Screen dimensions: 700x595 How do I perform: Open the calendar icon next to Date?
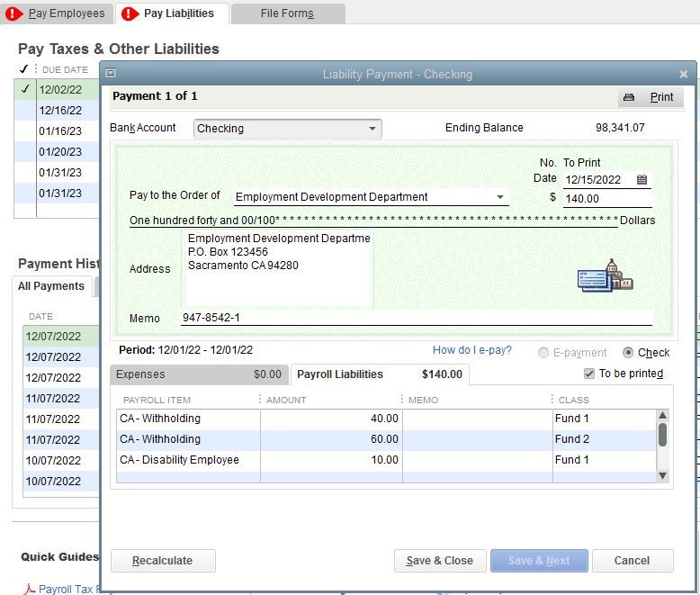pos(642,179)
